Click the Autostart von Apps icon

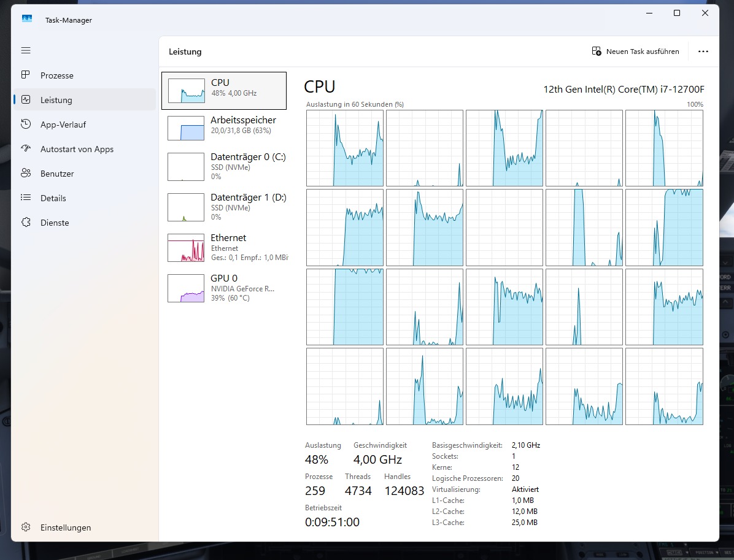point(26,149)
